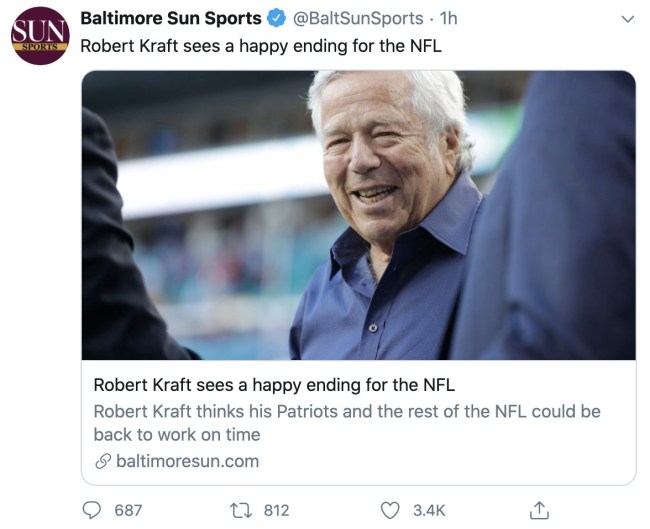Click the Robert Kraft article preview photo
Viewport: 650px width, 529px height.
[x=358, y=215]
